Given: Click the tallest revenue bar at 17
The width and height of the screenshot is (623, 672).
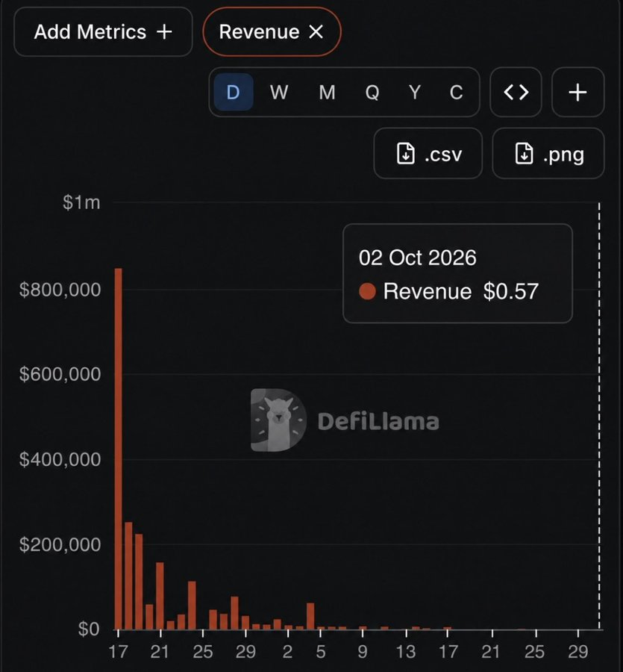Looking at the screenshot, I should pyautogui.click(x=118, y=449).
